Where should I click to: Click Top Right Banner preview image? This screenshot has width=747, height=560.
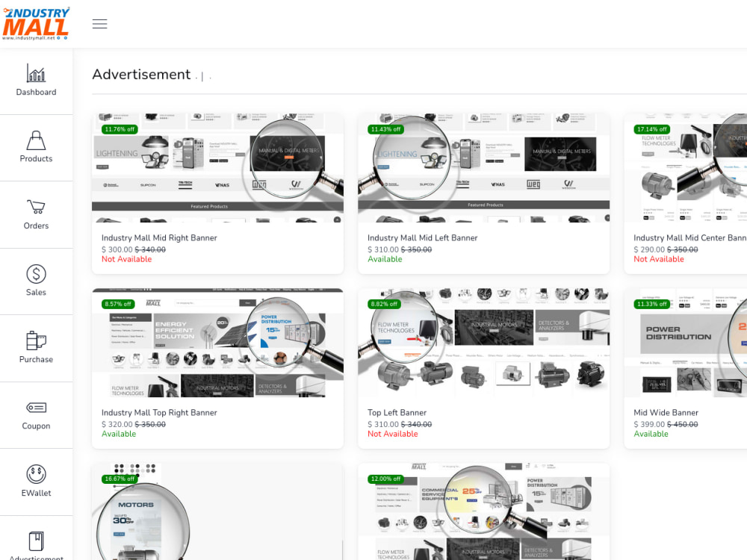[217, 343]
